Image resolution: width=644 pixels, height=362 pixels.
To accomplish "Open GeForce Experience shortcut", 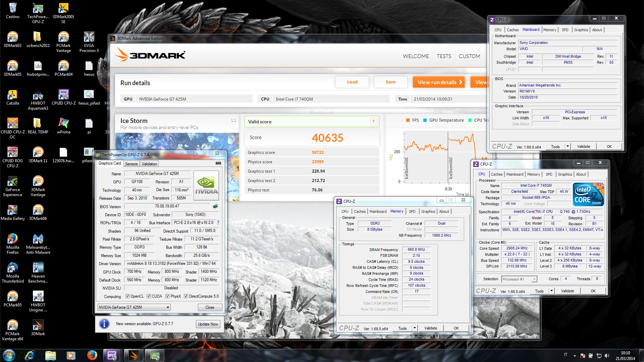I will pyautogui.click(x=13, y=186).
